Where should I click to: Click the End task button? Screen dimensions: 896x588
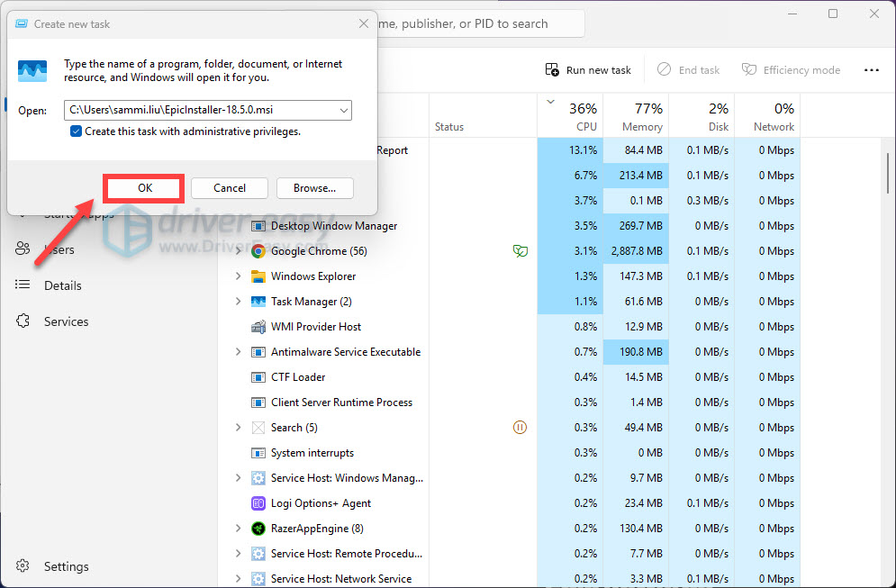pos(688,69)
